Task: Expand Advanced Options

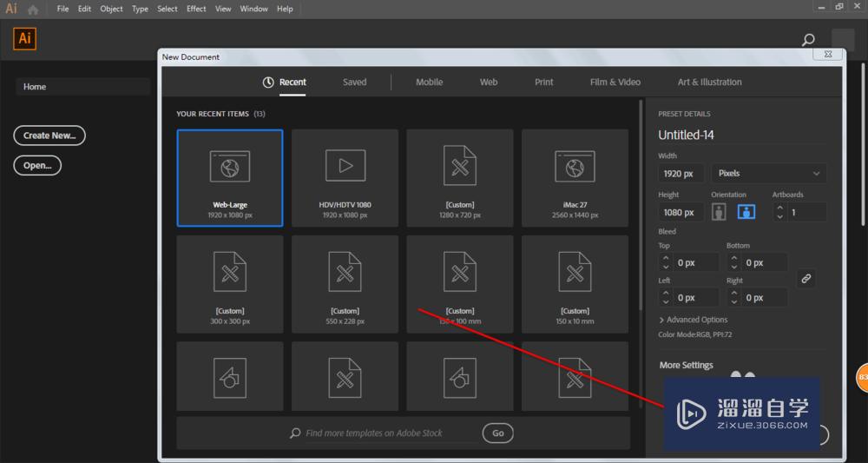Action: click(693, 320)
